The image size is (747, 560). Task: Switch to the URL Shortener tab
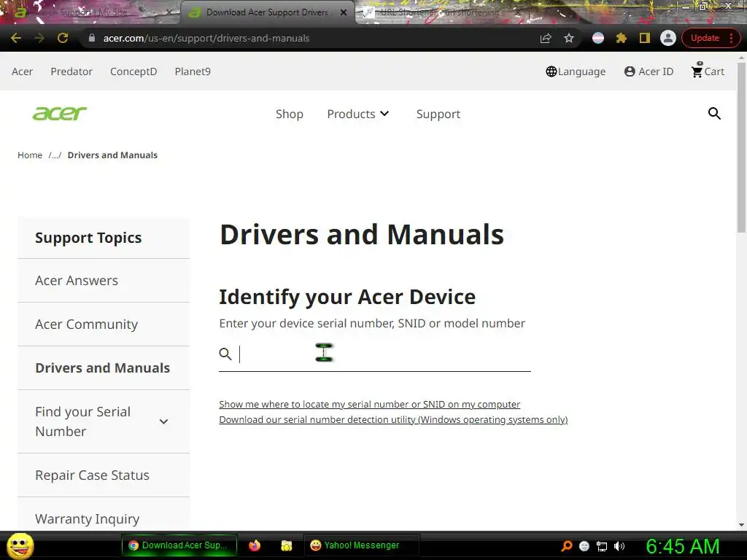(441, 12)
